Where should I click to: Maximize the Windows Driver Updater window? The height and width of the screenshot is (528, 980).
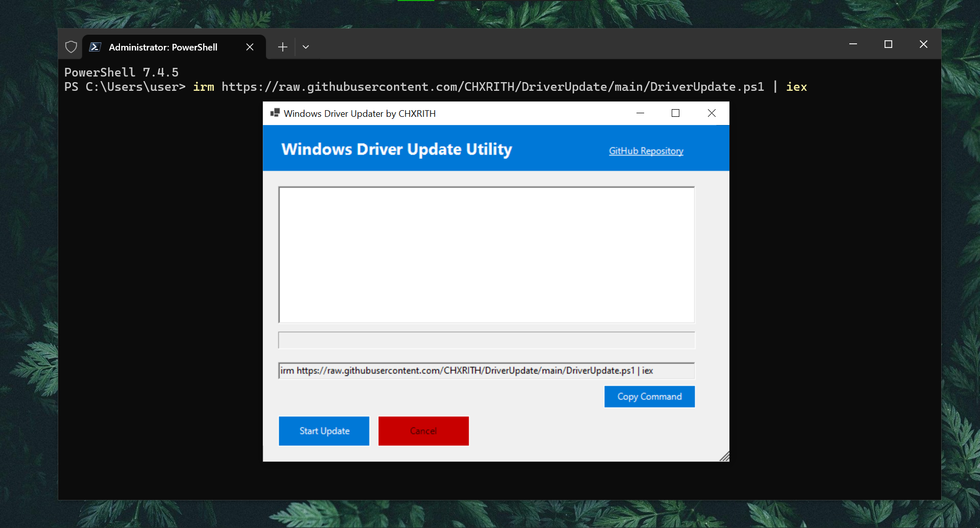click(675, 113)
